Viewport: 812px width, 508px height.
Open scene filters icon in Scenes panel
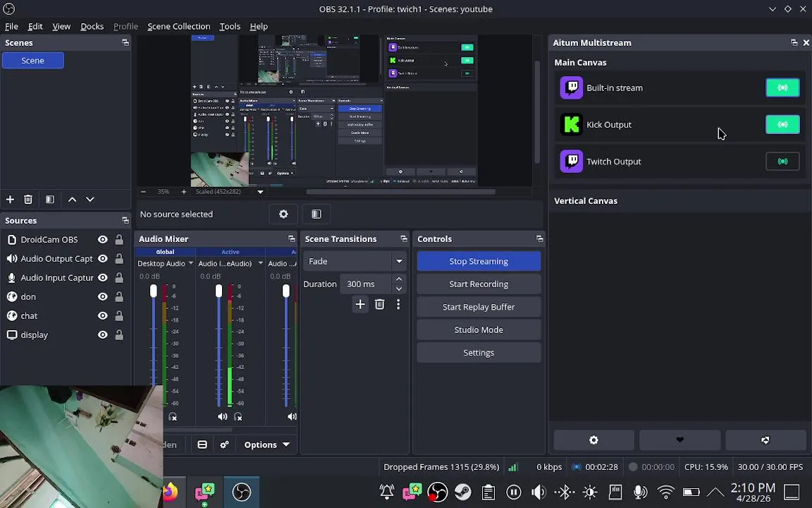[50, 200]
